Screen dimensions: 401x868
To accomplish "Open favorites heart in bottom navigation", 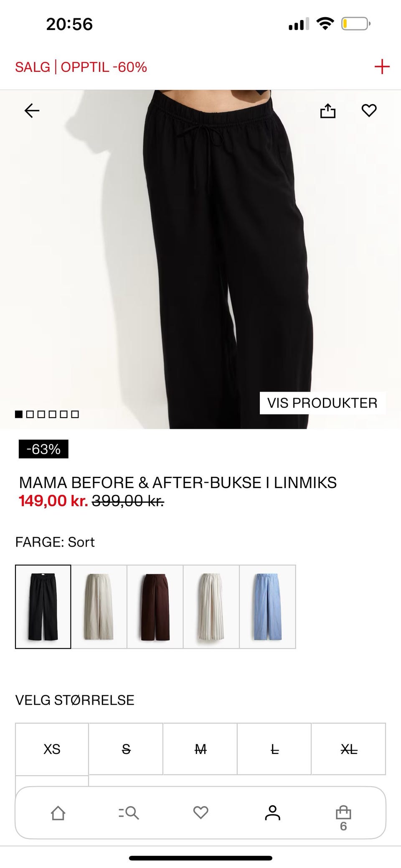I will click(x=201, y=812).
